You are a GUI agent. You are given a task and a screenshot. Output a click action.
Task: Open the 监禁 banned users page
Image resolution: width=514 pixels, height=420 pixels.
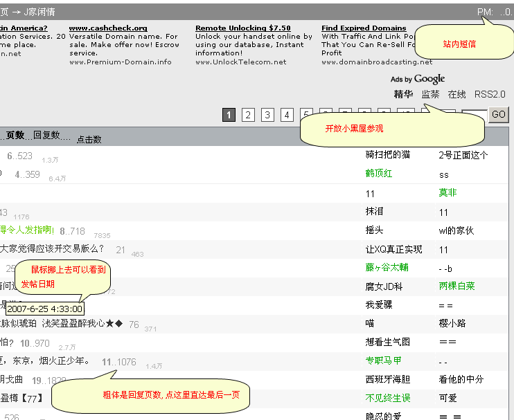click(430, 95)
